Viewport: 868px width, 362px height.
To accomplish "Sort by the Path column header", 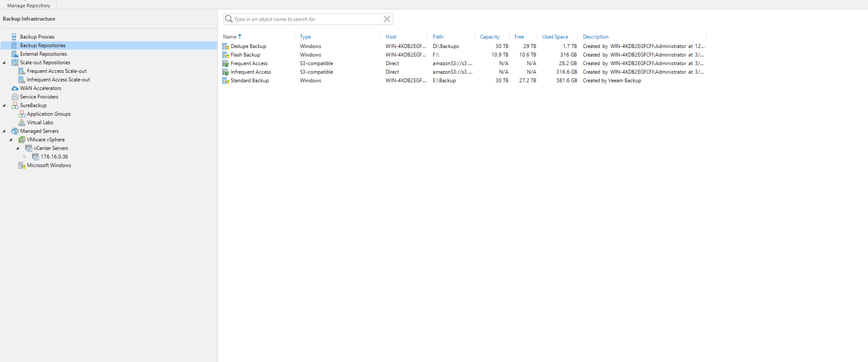I will tap(438, 37).
